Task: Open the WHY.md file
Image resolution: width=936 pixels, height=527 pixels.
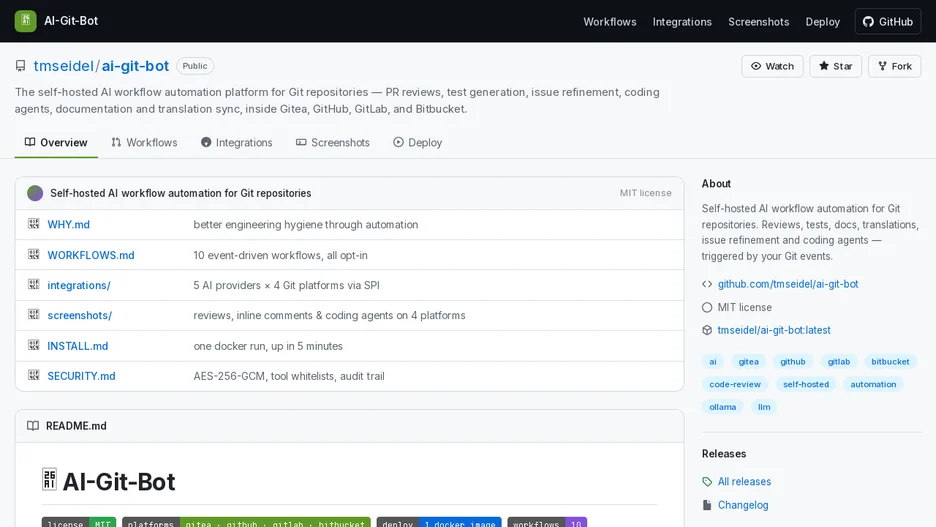Action: [69, 224]
